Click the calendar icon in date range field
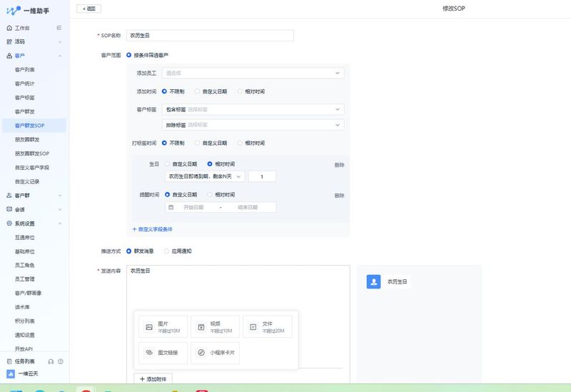This screenshot has width=571, height=392. coord(171,207)
